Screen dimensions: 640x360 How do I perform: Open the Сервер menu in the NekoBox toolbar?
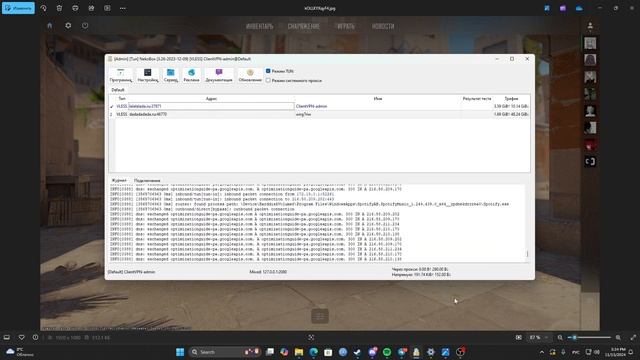(171, 76)
